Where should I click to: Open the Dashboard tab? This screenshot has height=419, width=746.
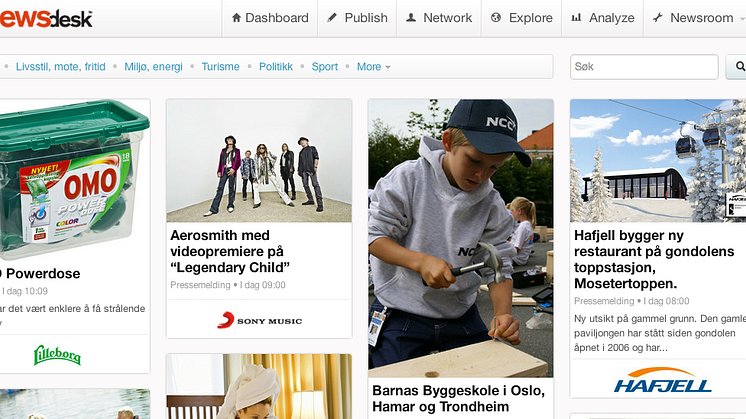coord(270,18)
